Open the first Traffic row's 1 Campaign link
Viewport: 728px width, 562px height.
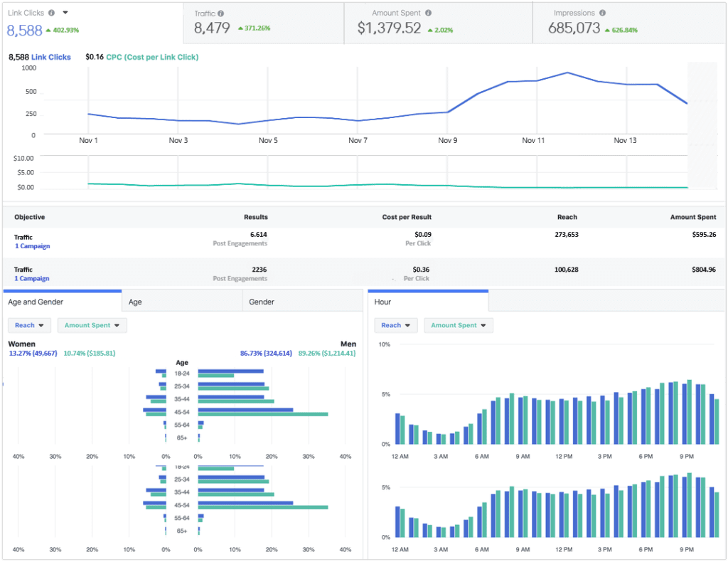pos(32,246)
